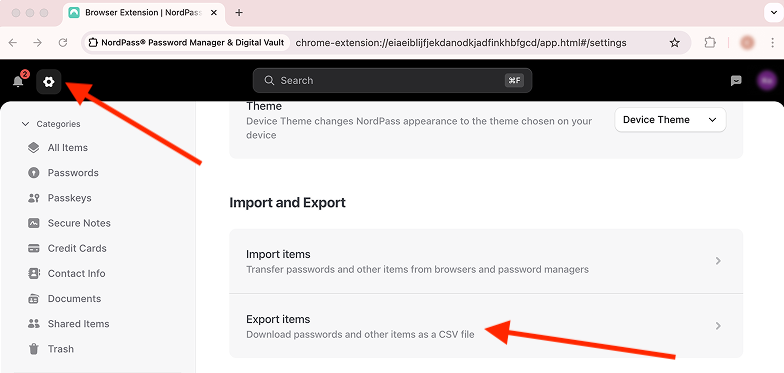Open the browser extensions puzzle icon
784x373 pixels.
tap(710, 42)
